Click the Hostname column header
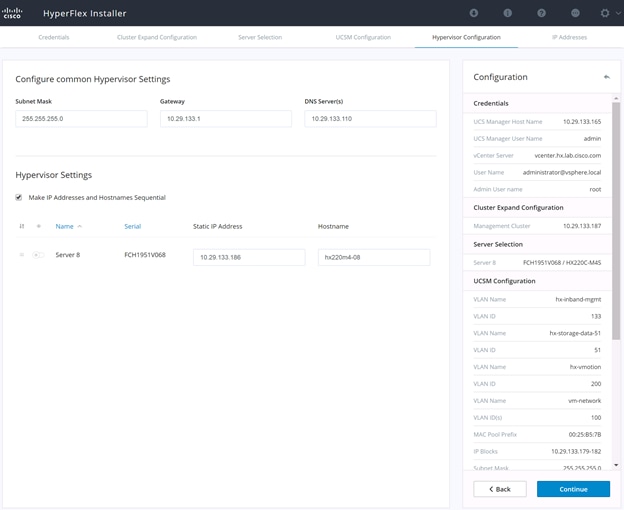The height and width of the screenshot is (510, 624). (x=333, y=226)
